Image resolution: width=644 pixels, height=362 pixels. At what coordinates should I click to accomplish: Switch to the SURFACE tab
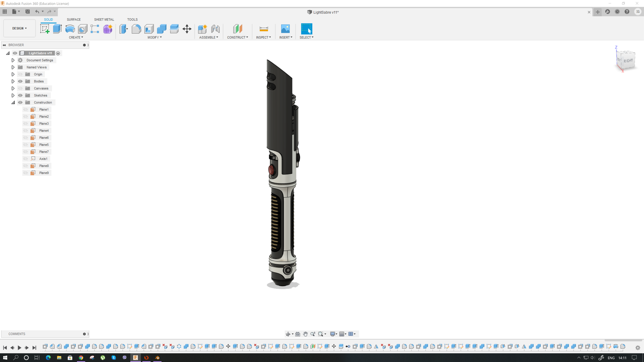[x=74, y=19]
